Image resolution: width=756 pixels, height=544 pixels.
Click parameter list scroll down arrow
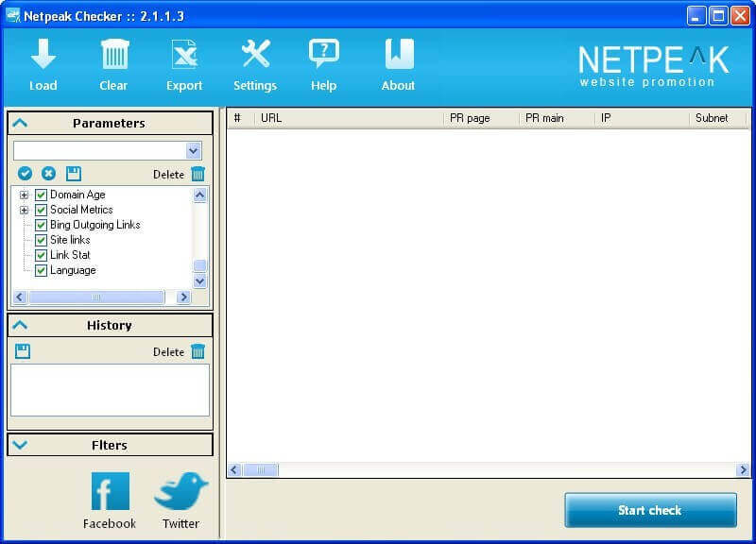[199, 280]
